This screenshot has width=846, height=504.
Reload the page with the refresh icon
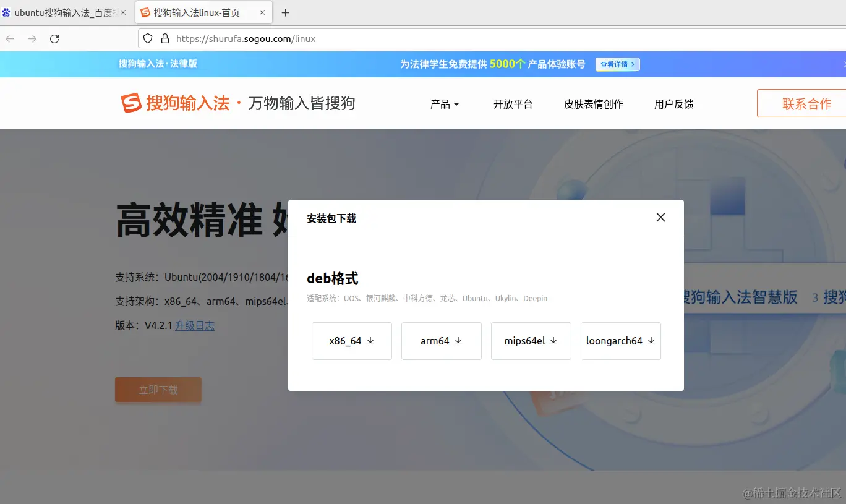(x=54, y=38)
